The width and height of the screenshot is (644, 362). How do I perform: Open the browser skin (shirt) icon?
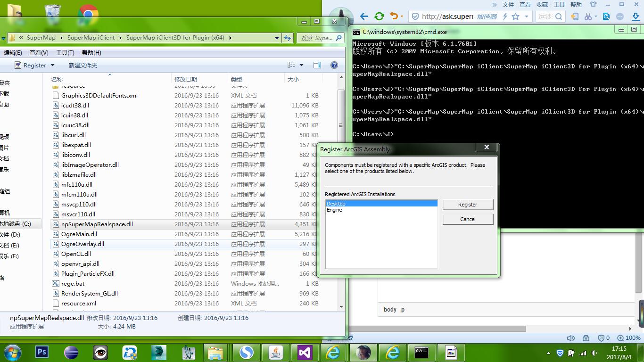click(x=594, y=4)
